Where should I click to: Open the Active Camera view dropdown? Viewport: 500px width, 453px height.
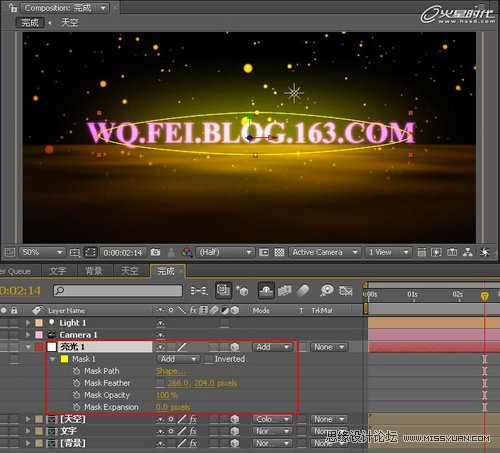click(x=325, y=252)
